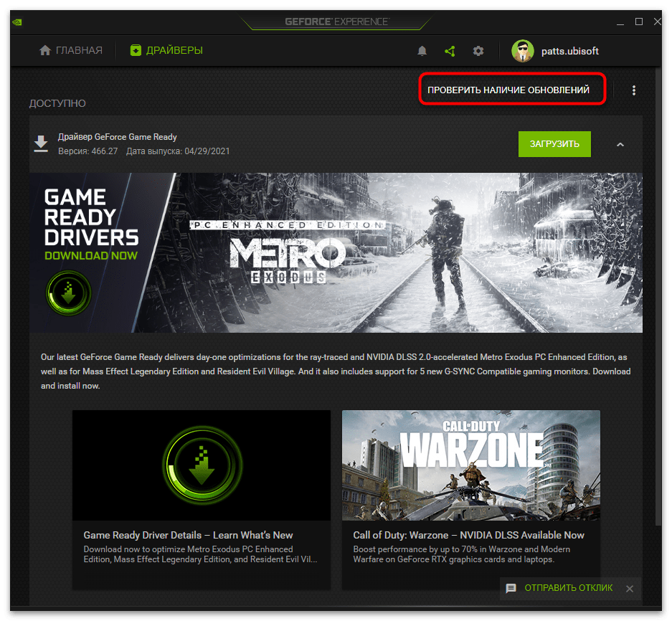Click the patts.ubisoft profile avatar
The height and width of the screenshot is (621, 672).
pyautogui.click(x=523, y=51)
